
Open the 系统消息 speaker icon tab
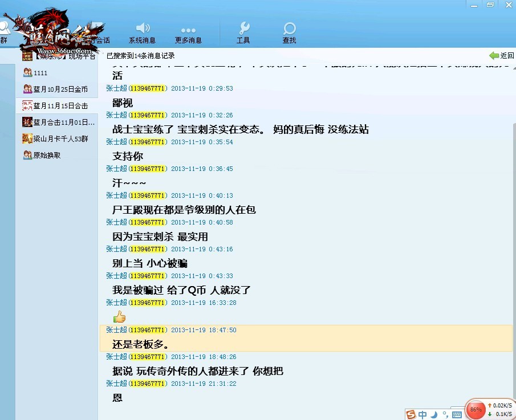(142, 32)
